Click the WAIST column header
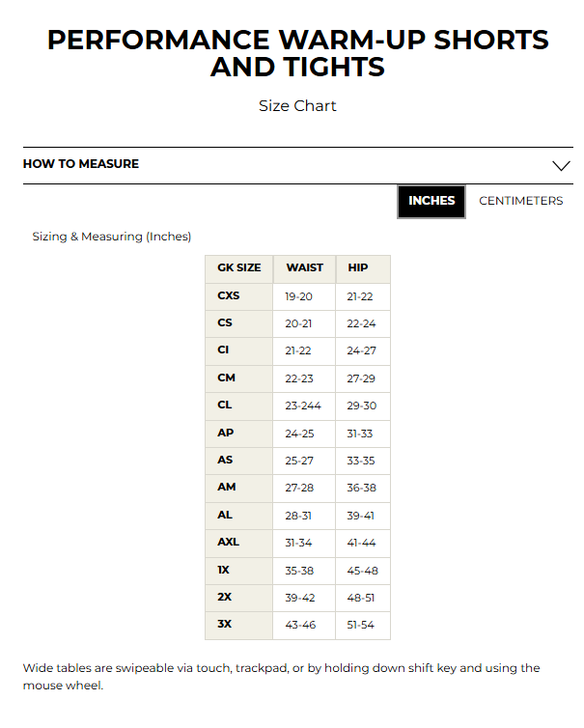584x728 pixels. tap(304, 267)
